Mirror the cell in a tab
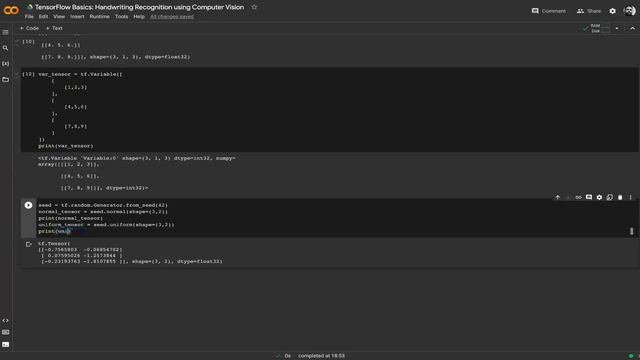This screenshot has width=640, height=360. pos(609,198)
